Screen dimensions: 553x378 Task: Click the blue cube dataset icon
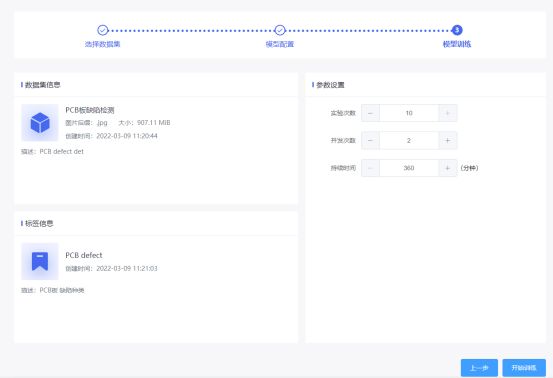click(40, 122)
